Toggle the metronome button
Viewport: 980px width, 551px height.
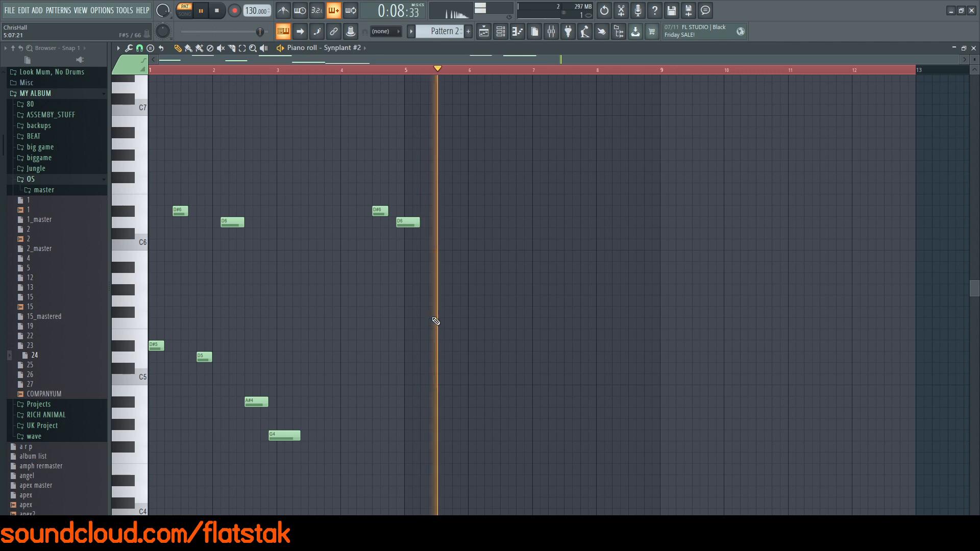283,10
